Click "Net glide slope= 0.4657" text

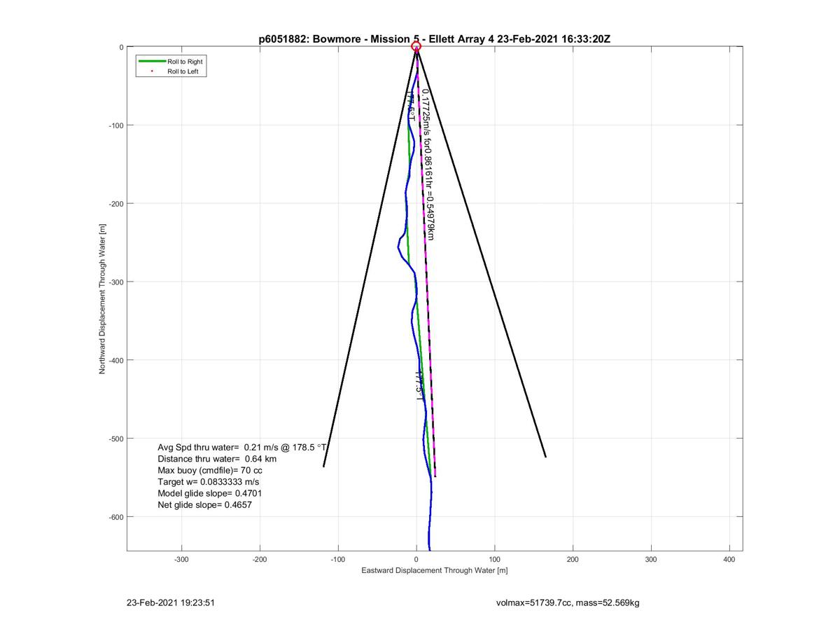(204, 504)
